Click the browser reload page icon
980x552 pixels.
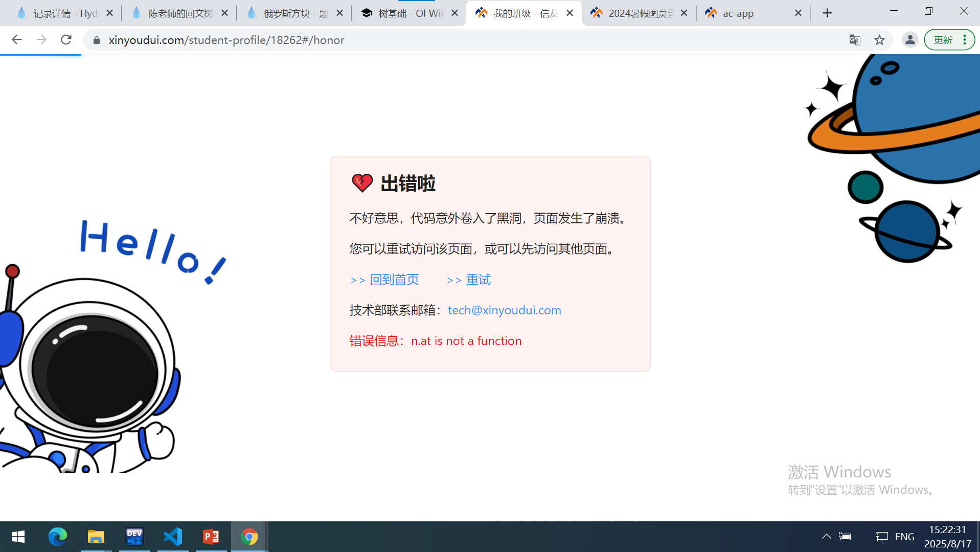click(x=66, y=40)
